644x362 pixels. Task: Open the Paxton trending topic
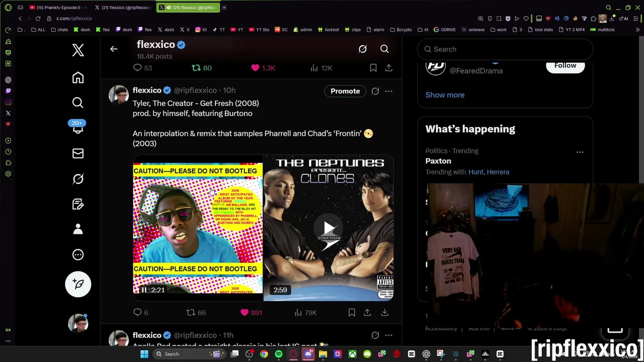tap(438, 161)
